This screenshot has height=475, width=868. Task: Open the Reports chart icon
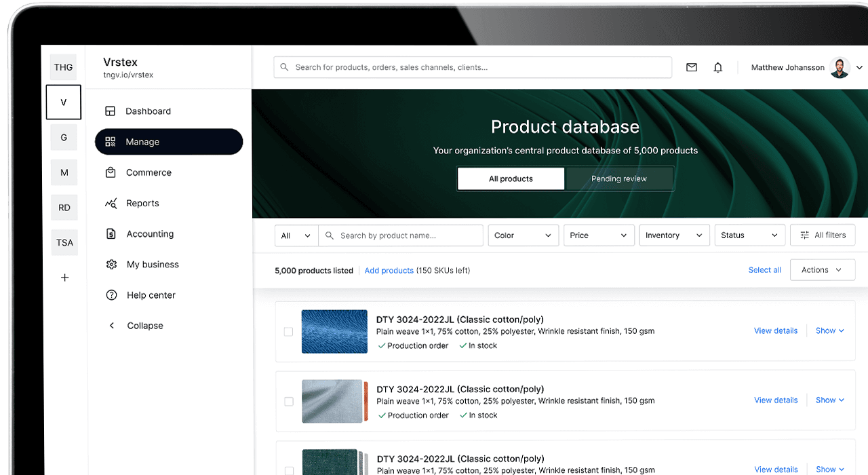(x=111, y=203)
